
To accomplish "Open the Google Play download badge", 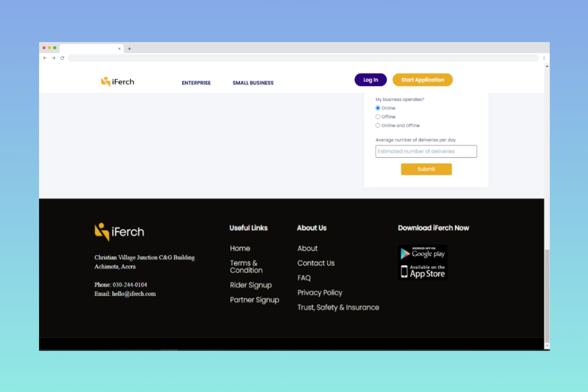I will pos(423,253).
